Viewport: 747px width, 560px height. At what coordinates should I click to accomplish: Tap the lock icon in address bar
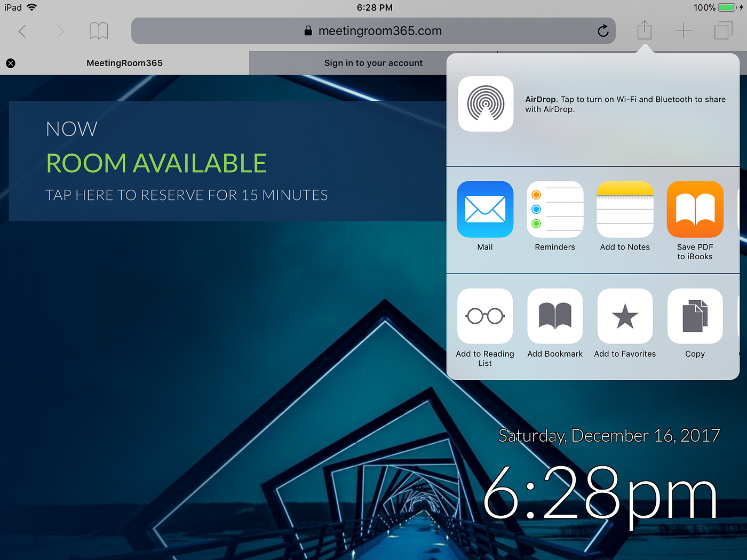308,31
